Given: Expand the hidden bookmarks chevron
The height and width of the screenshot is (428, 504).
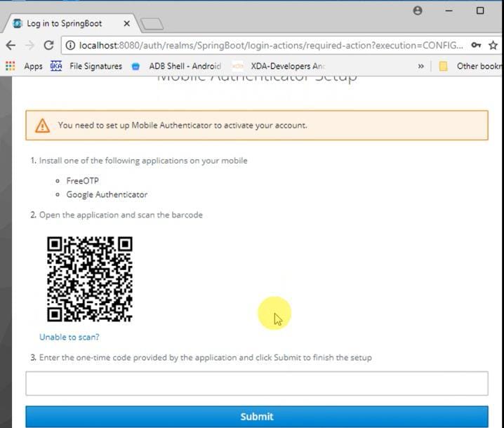Looking at the screenshot, I should coord(420,66).
